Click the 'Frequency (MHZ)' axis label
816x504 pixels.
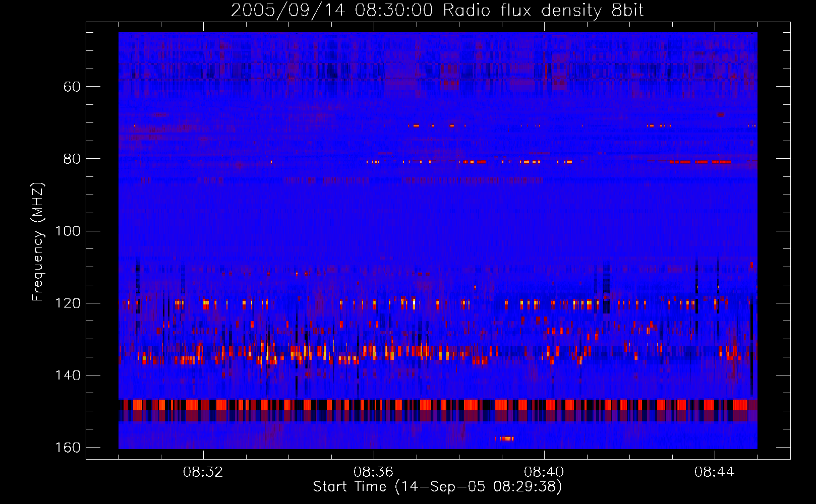click(x=38, y=241)
